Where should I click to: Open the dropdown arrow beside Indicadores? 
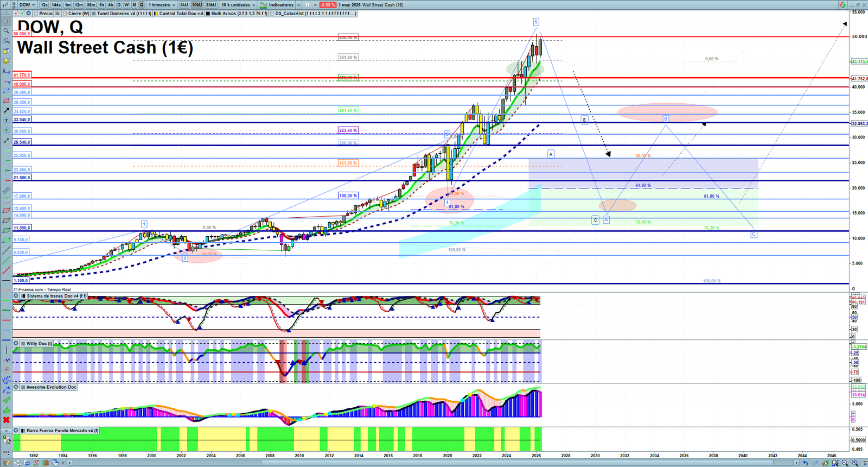[298, 5]
